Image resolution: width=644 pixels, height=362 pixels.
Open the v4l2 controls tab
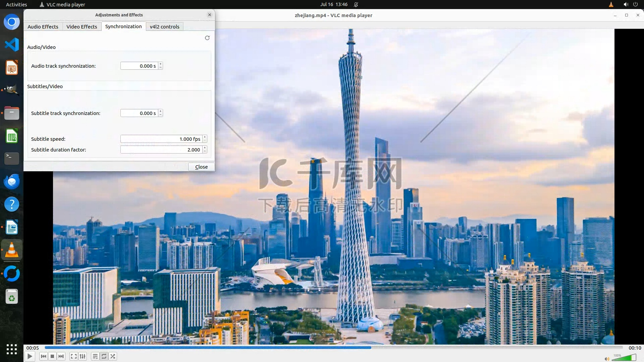pos(164,26)
